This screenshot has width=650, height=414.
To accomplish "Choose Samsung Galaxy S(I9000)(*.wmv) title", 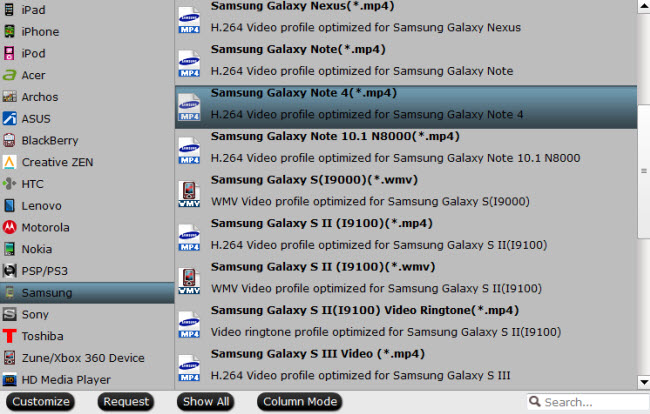I will [x=314, y=179].
